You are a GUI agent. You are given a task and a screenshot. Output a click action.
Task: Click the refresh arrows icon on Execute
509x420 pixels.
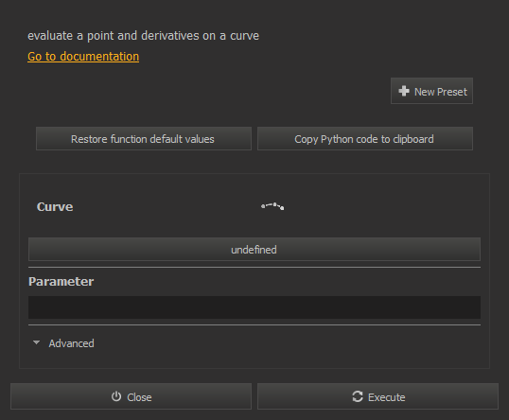[358, 396]
